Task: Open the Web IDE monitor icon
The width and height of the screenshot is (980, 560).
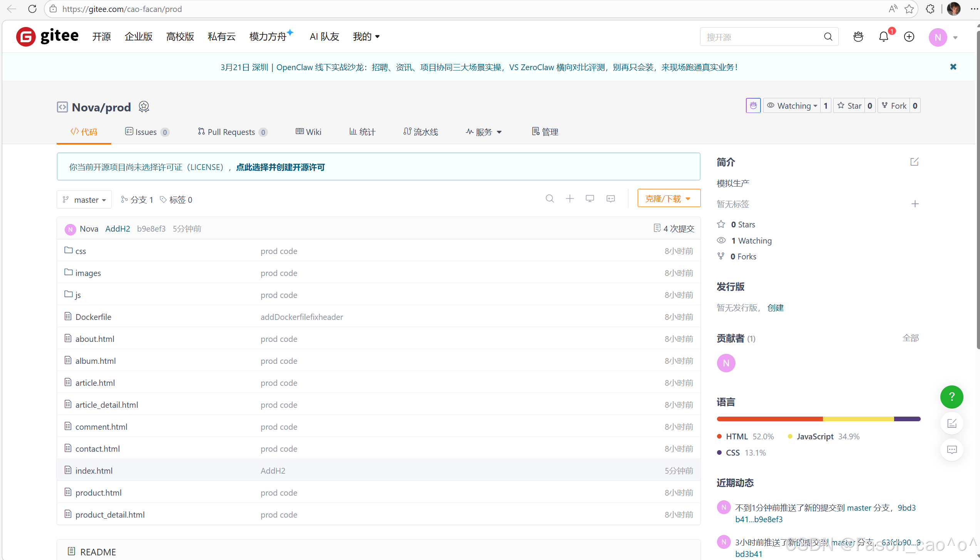Action: [x=590, y=199]
